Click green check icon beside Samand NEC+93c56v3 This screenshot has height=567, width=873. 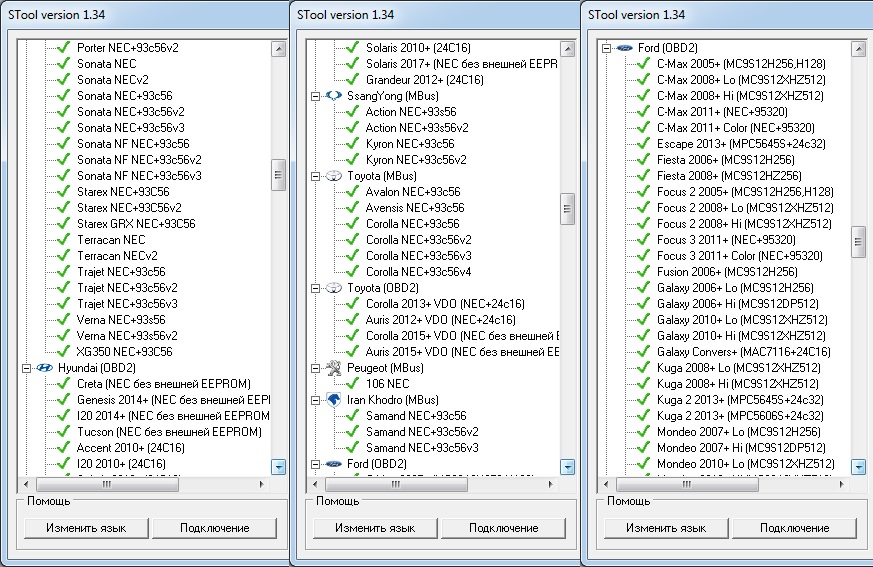coord(352,448)
